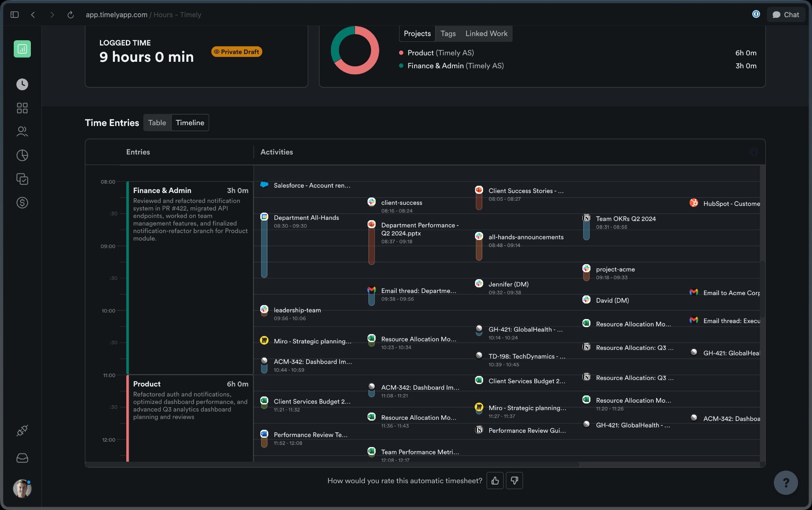Open the Reports pie chart icon
This screenshot has width=812, height=510.
coord(22,155)
